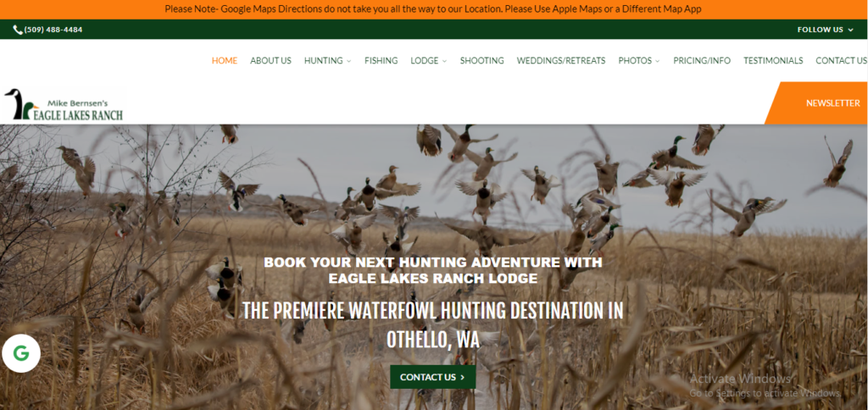This screenshot has width=868, height=410.
Task: Click the Eagle Lakes Ranch goose logo
Action: [x=64, y=104]
